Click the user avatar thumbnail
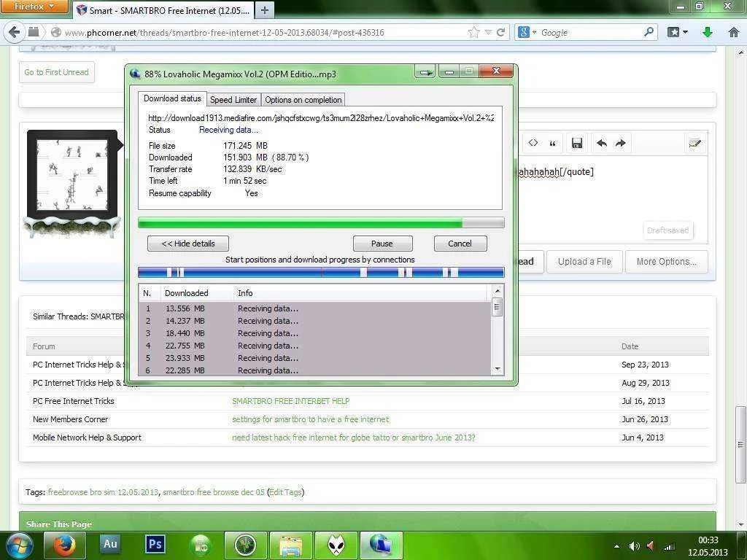Screen dimensions: 747x560 [x=72, y=174]
